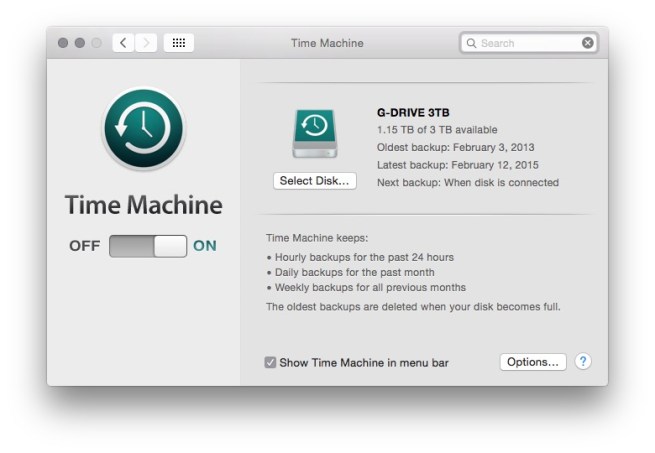The image size is (655, 453).
Task: Click the magnifying glass in search box
Action: pyautogui.click(x=471, y=43)
